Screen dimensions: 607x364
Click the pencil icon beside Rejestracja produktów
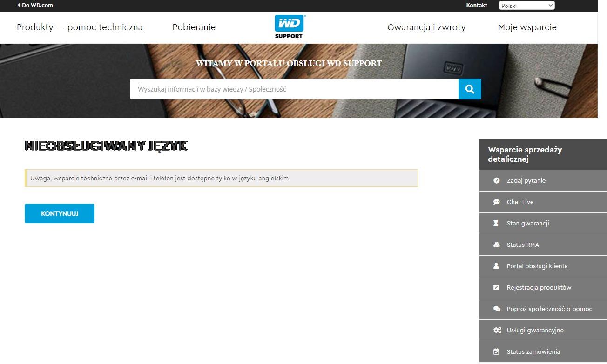click(x=496, y=287)
